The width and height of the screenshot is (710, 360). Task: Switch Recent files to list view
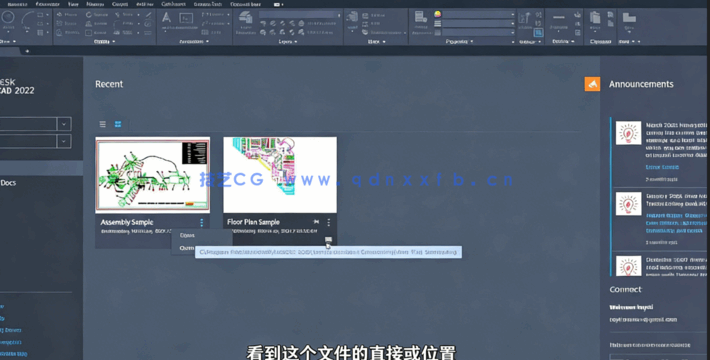(x=103, y=124)
